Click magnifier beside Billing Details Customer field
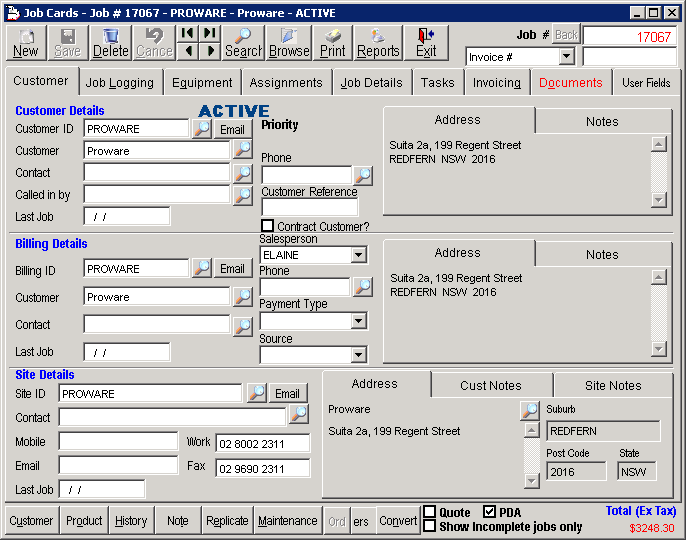 click(x=243, y=297)
